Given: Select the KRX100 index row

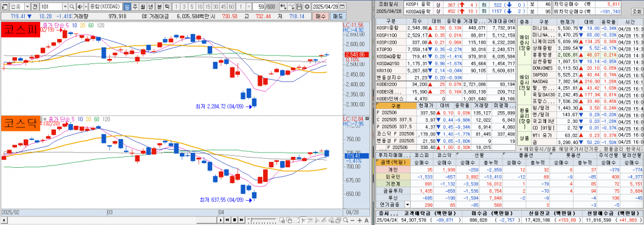Looking at the screenshot, I should pyautogui.click(x=446, y=71).
